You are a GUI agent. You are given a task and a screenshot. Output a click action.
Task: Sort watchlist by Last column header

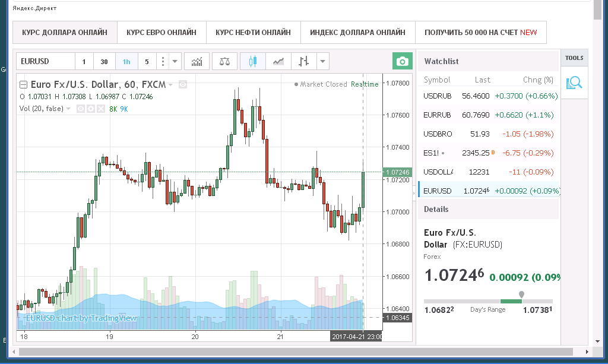click(482, 80)
